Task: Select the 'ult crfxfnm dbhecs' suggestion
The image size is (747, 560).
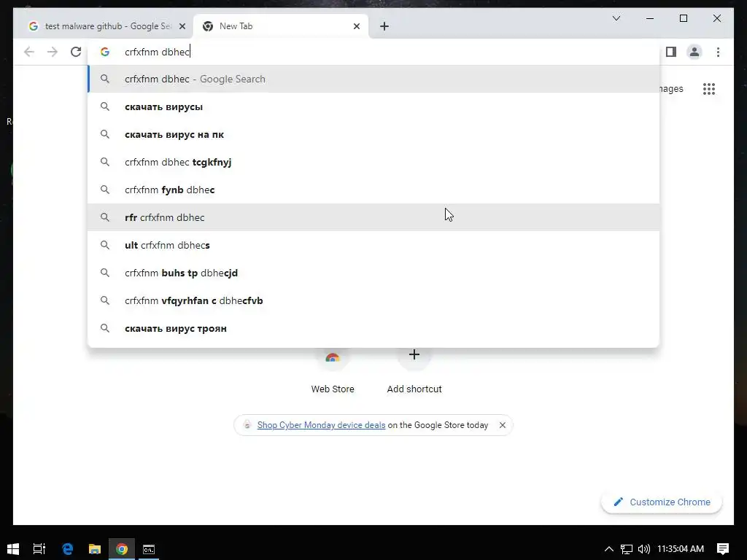Action: tap(374, 245)
